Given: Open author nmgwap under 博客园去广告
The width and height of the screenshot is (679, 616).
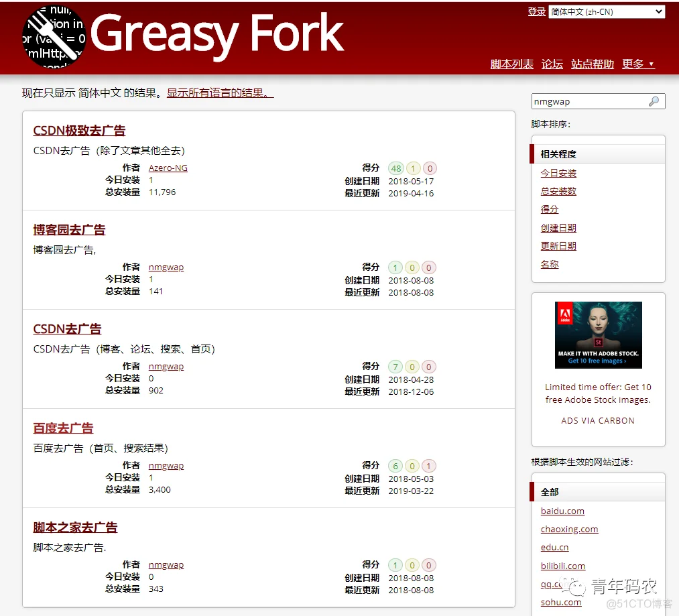Looking at the screenshot, I should point(166,267).
